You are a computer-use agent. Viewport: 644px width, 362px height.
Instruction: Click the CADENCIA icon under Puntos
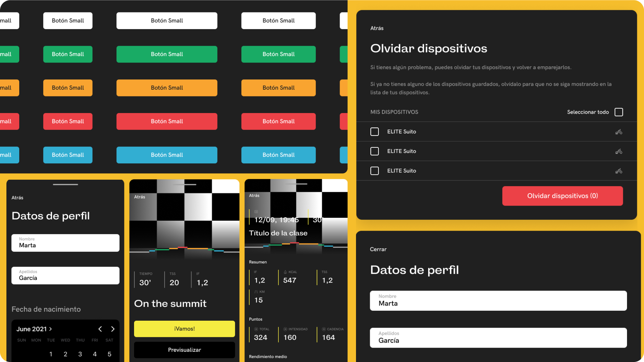[x=324, y=329]
